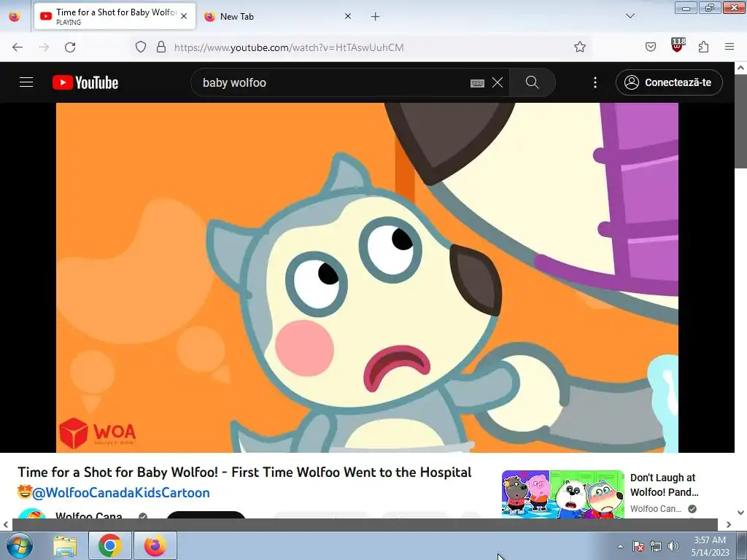Click the scrollbar up arrow
This screenshot has width=747, height=560.
(x=740, y=68)
